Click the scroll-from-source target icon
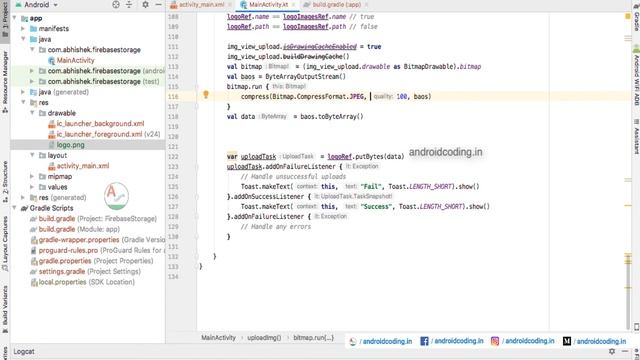The height and width of the screenshot is (360, 640). (x=116, y=4)
